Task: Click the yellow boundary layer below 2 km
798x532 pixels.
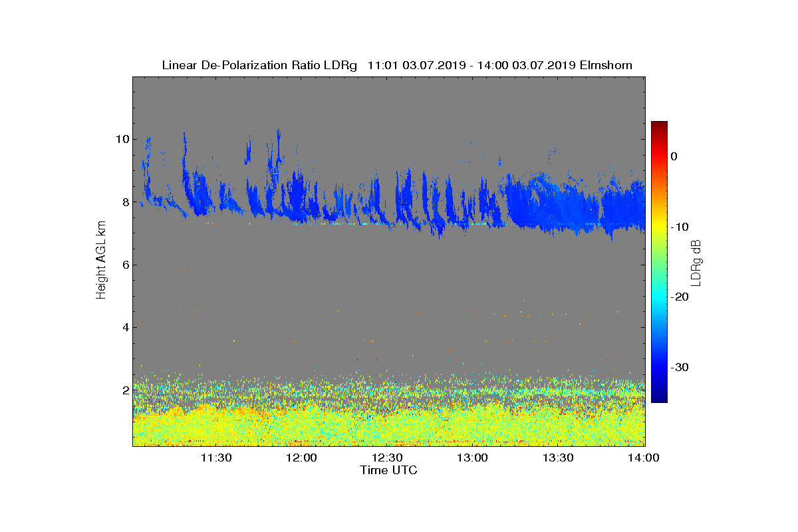Action: (x=389, y=426)
